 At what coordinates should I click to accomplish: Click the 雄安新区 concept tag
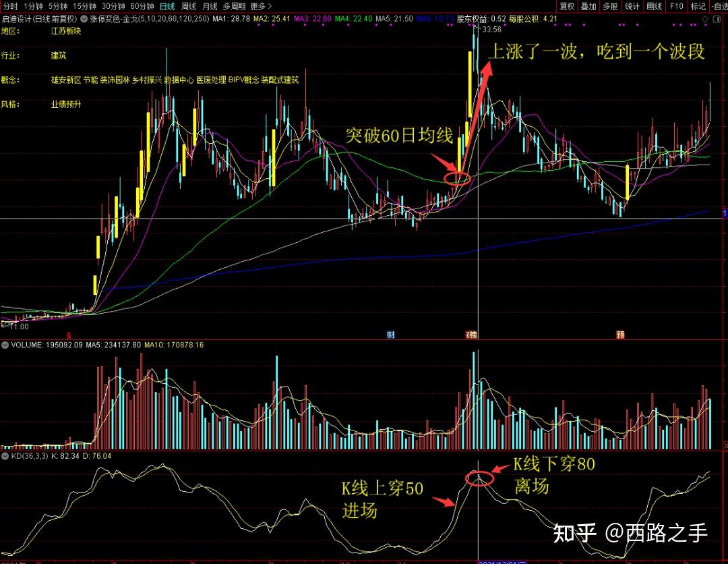point(66,80)
